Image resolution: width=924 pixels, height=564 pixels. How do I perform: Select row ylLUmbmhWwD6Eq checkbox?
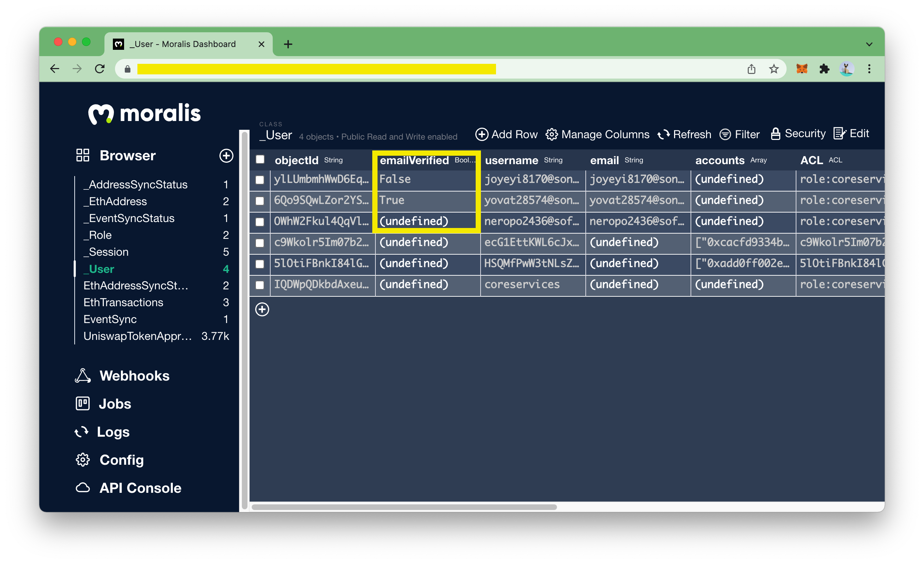pos(259,180)
